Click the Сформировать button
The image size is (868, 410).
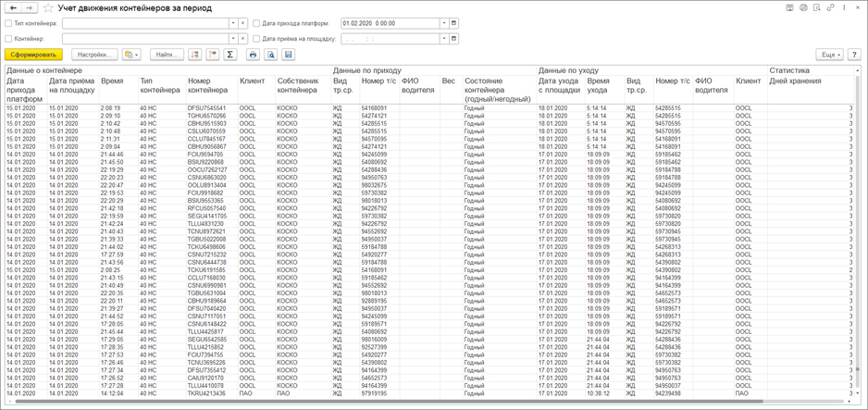click(x=34, y=55)
